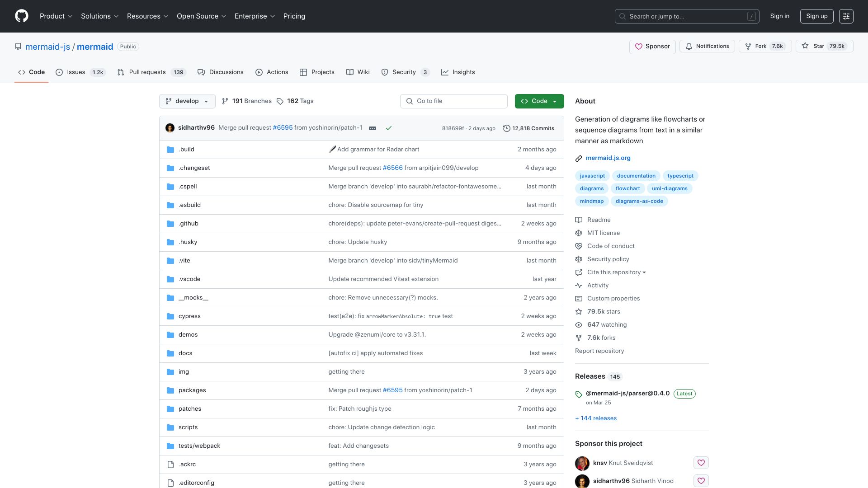Open the green Code dropdown
This screenshot has height=488, width=868.
[x=539, y=101]
